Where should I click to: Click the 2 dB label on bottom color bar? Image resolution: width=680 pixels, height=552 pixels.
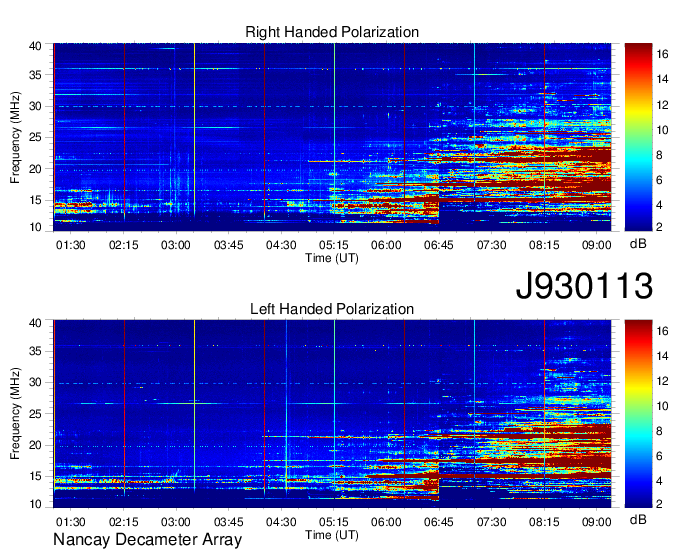click(659, 504)
